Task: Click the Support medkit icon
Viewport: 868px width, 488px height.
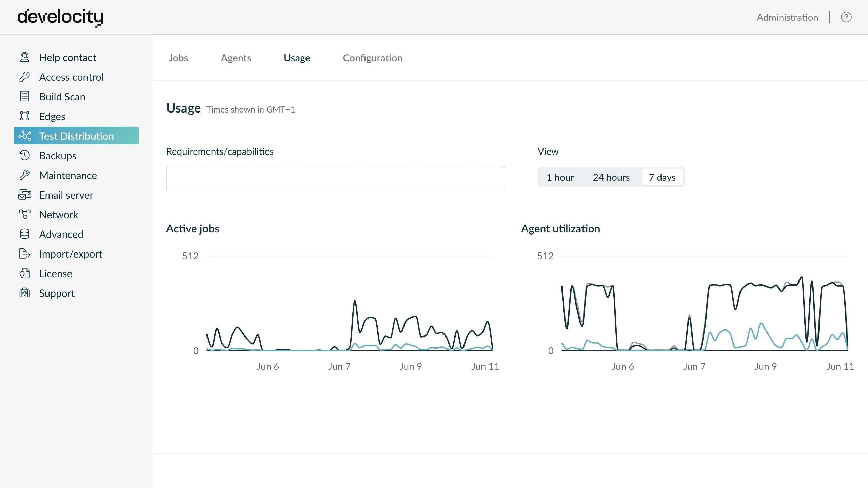Action: 25,293
